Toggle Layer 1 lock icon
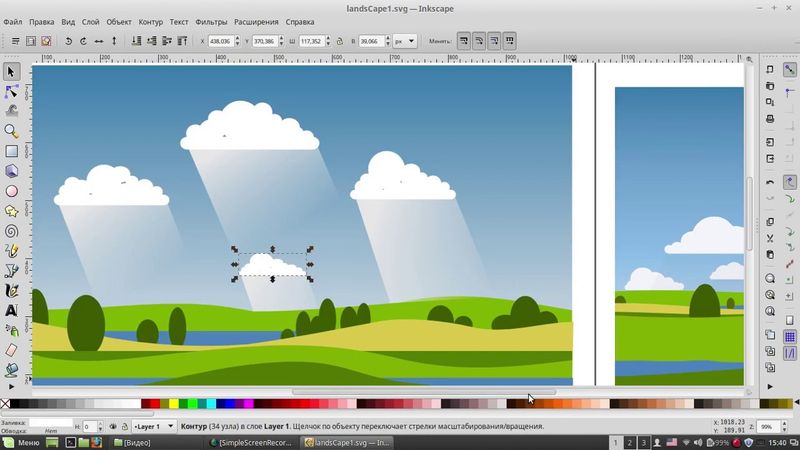The height and width of the screenshot is (450, 800). coord(124,427)
